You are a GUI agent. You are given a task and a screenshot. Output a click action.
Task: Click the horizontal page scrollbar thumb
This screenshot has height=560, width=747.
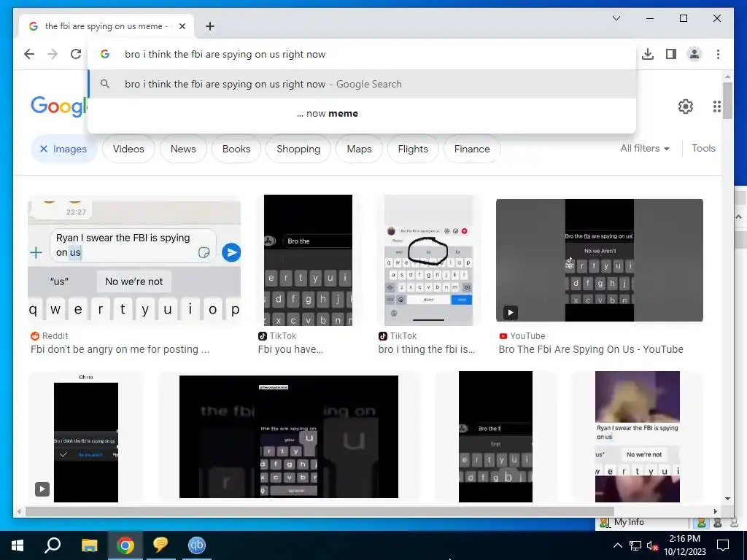pyautogui.click(x=320, y=511)
